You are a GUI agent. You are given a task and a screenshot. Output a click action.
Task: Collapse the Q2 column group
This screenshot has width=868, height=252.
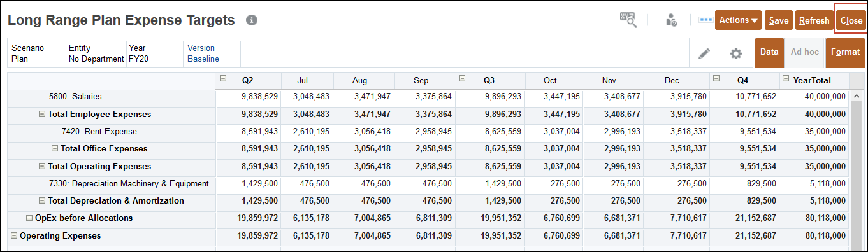(223, 79)
